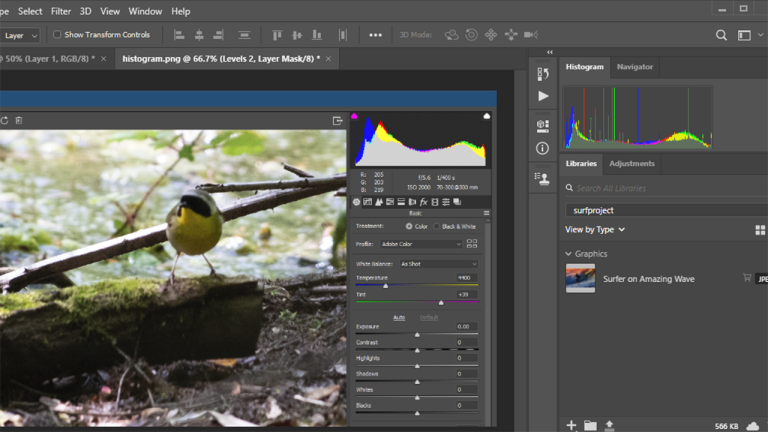Screen dimensions: 768x432
Task: Open the Actions play icon in dock
Action: pyautogui.click(x=543, y=96)
